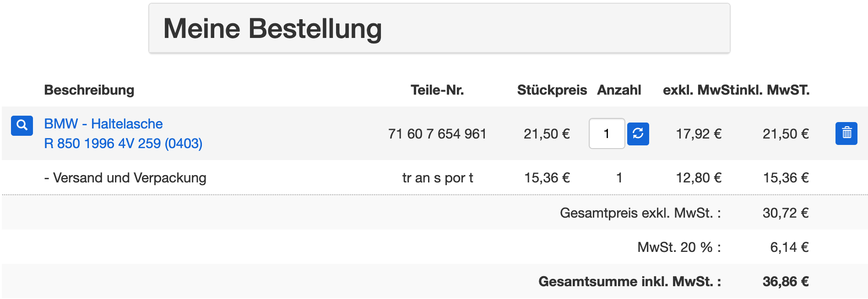Select the 36,86 € grand total amount
The width and height of the screenshot is (868, 299).
pyautogui.click(x=786, y=282)
